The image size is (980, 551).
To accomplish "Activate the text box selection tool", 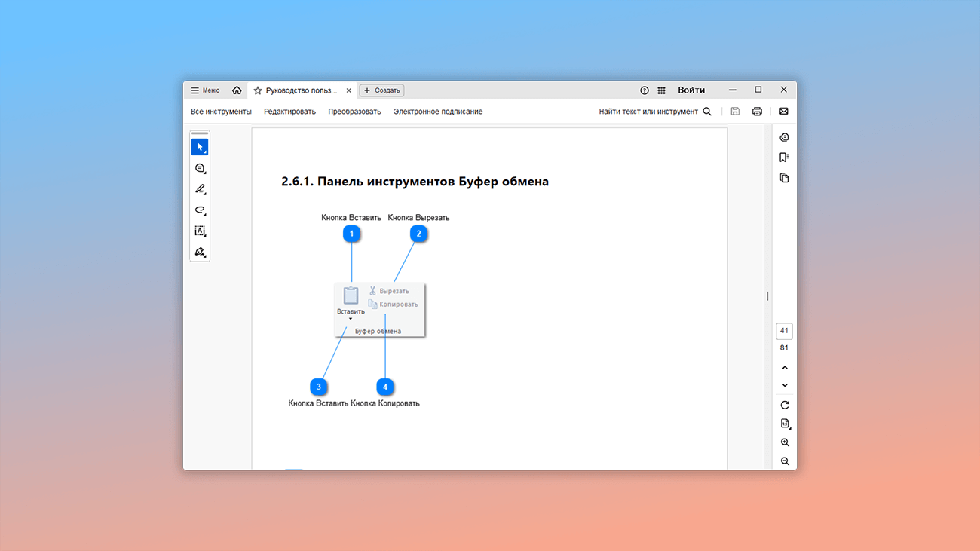I will point(200,231).
